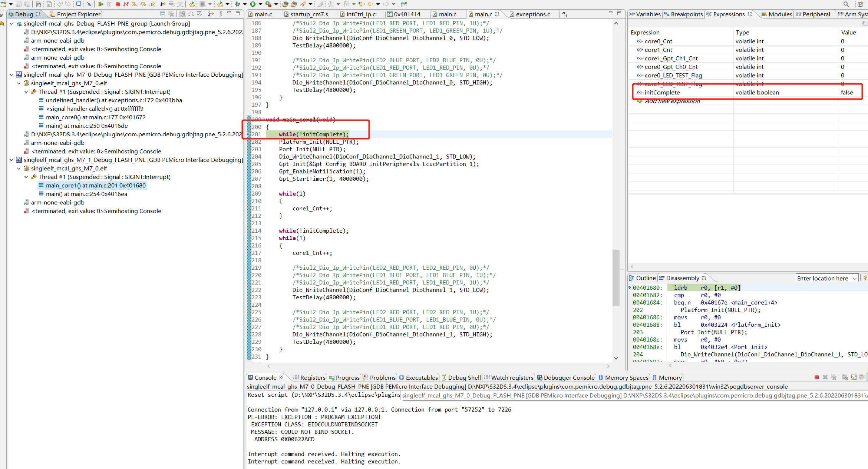This screenshot has height=469, width=868.
Task: Open the Registers tab
Action: point(312,377)
